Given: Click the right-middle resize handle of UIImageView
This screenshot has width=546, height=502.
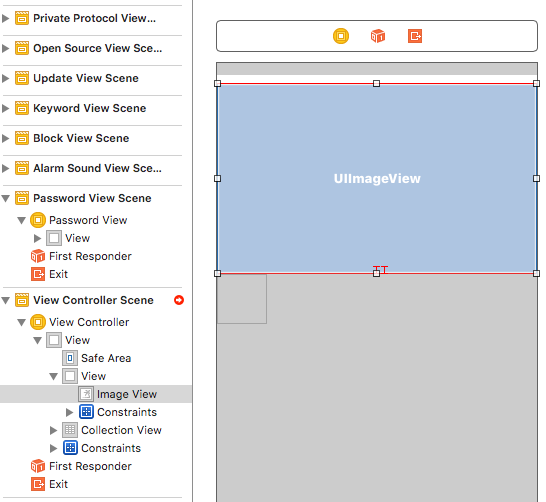Looking at the screenshot, I should pyautogui.click(x=537, y=179).
